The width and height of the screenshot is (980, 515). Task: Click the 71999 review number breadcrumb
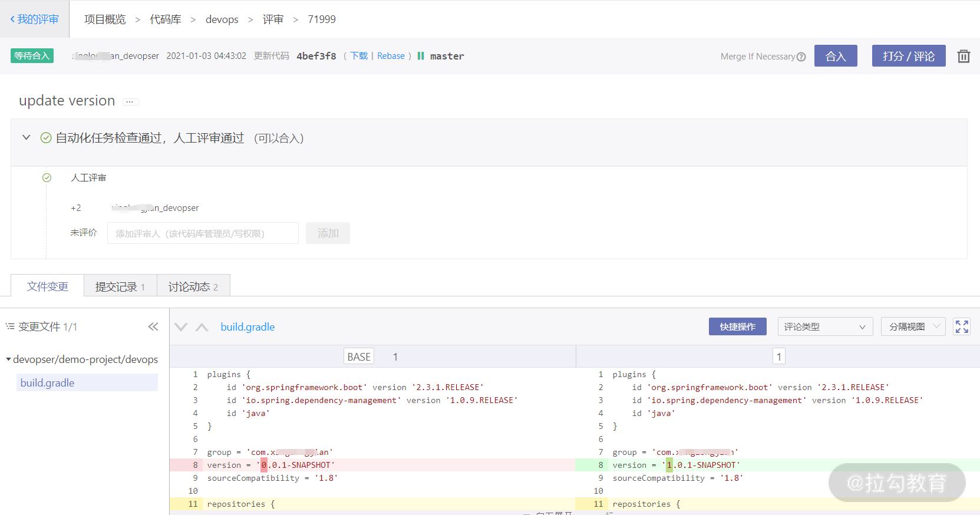point(322,19)
